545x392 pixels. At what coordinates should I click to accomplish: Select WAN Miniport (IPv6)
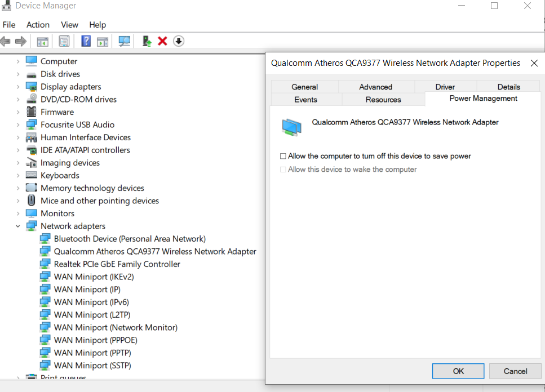[x=91, y=302]
